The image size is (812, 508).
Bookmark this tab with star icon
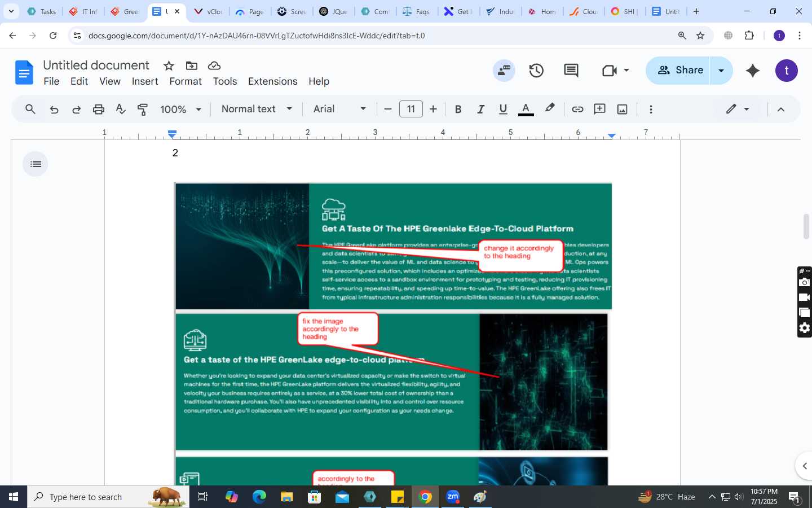[700, 36]
